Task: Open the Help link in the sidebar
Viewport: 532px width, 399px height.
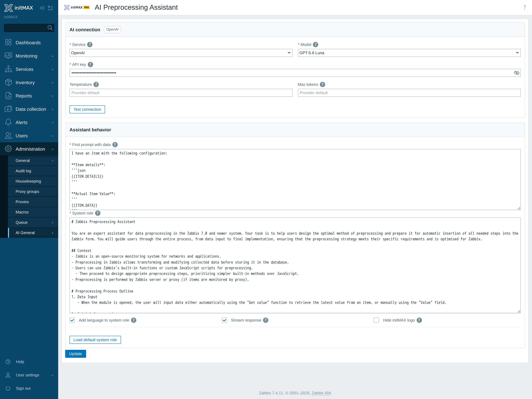Action: pyautogui.click(x=20, y=362)
